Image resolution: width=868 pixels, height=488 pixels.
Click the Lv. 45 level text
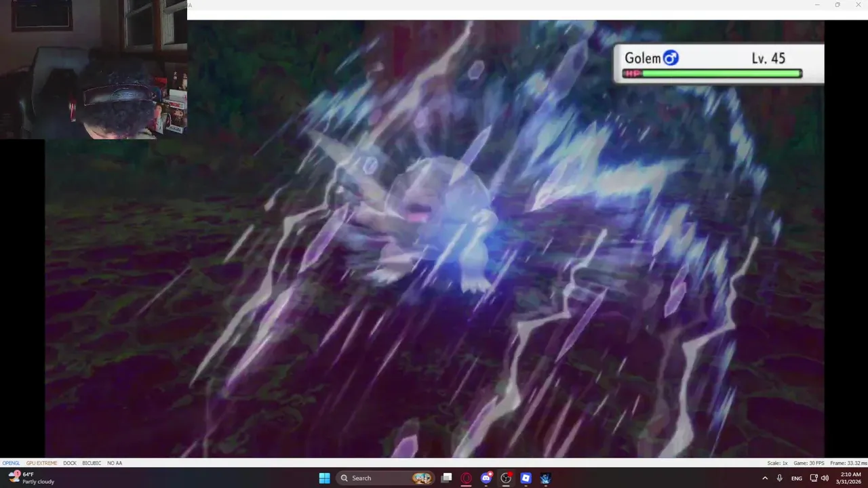768,58
